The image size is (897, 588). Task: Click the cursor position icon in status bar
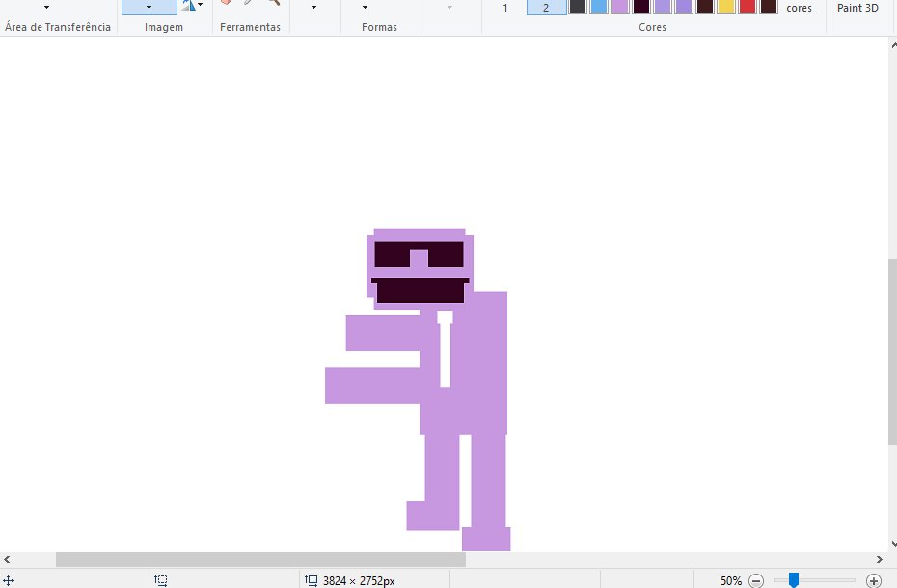coord(8,581)
